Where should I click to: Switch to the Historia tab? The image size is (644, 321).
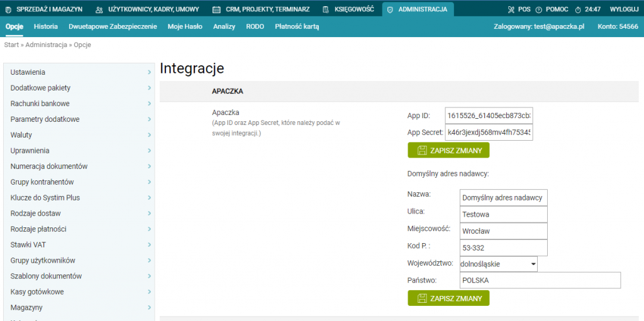46,27
